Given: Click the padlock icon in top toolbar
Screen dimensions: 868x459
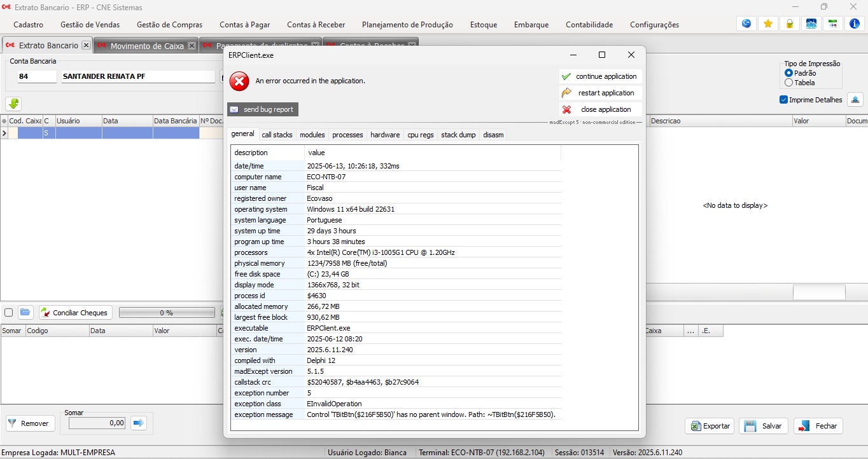Looking at the screenshot, I should click(789, 24).
